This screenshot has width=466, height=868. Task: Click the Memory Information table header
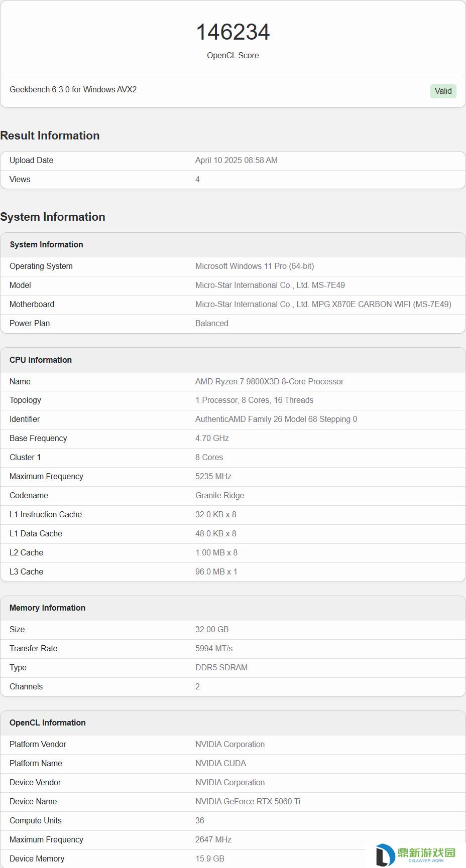pos(233,608)
